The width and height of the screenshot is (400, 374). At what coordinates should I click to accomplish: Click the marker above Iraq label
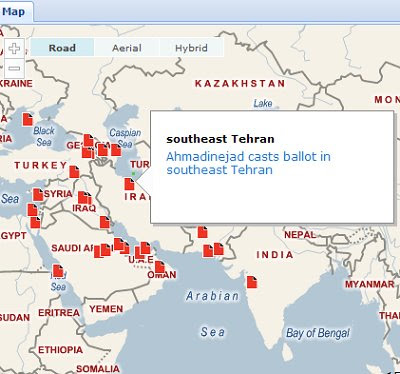[83, 198]
